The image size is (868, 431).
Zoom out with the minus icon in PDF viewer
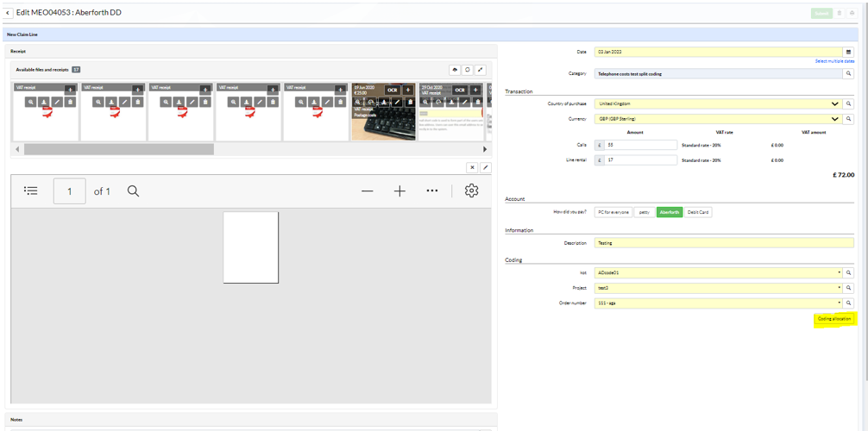tap(367, 191)
